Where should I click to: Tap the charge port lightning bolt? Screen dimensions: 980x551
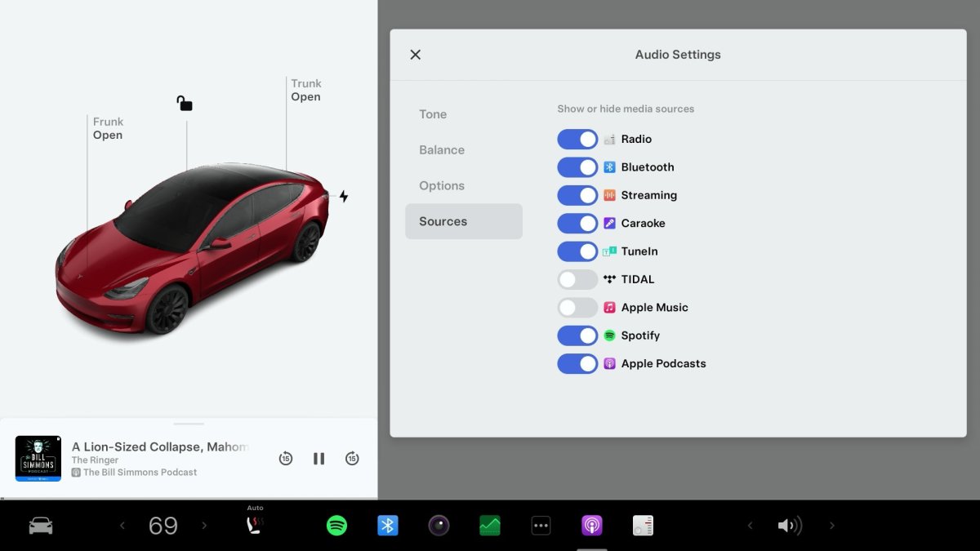[344, 197]
